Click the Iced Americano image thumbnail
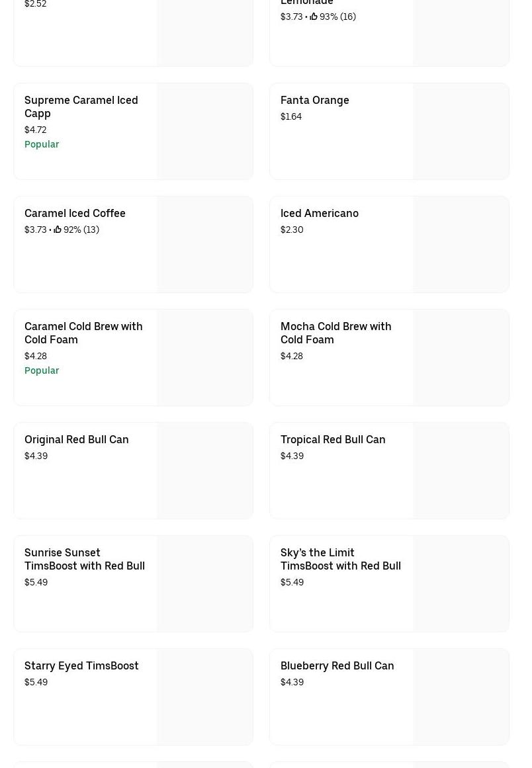The width and height of the screenshot is (532, 768). 461,244
